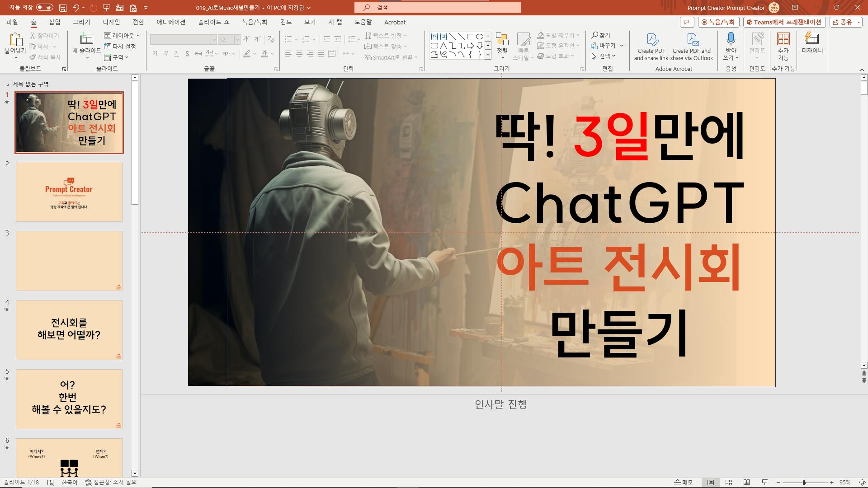
Task: Toggle bold 가 formatting
Action: pos(155,54)
